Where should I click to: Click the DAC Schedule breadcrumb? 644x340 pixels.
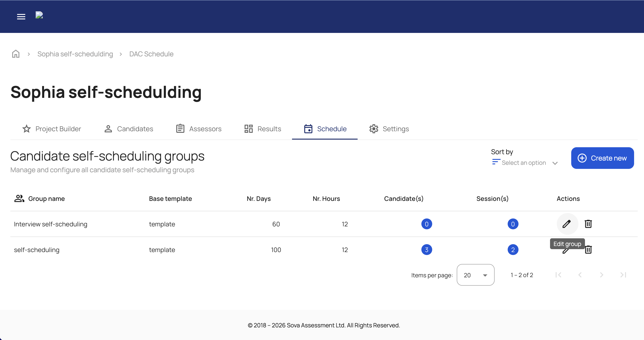(x=151, y=54)
